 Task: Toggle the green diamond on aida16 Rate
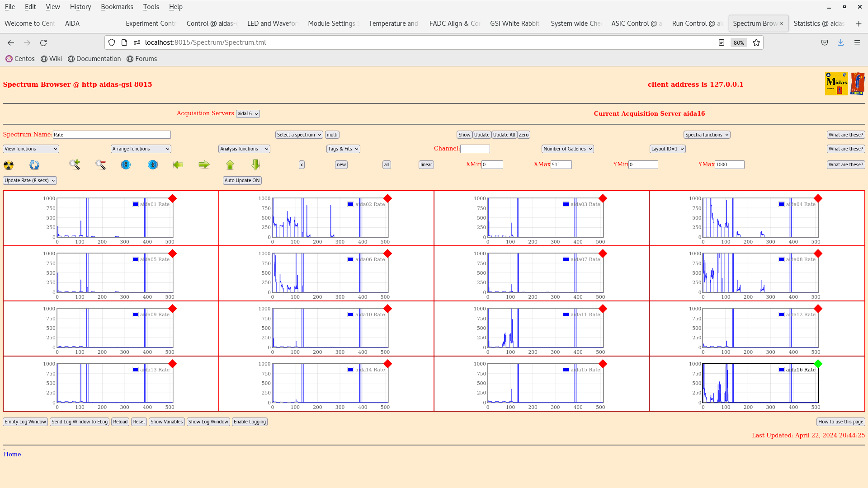pyautogui.click(x=818, y=364)
